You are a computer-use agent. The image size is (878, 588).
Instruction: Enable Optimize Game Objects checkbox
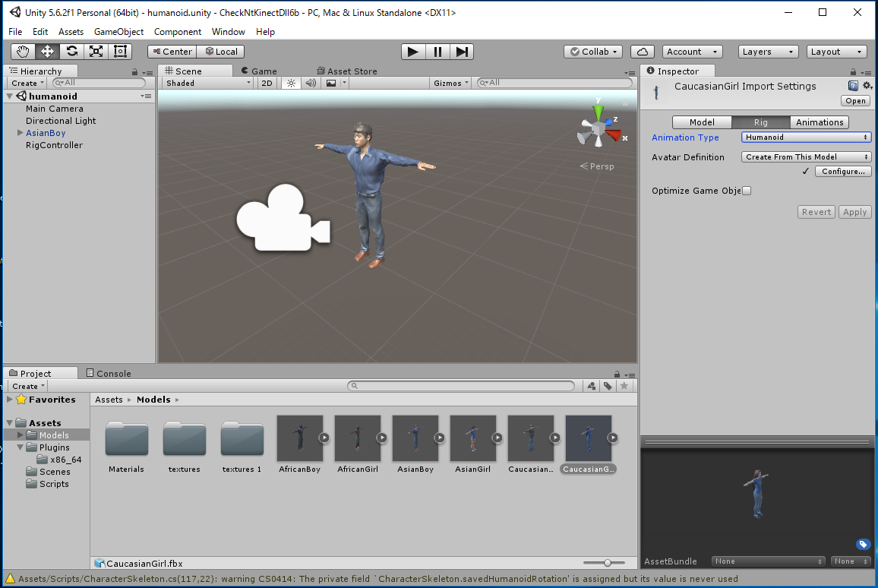pos(746,191)
